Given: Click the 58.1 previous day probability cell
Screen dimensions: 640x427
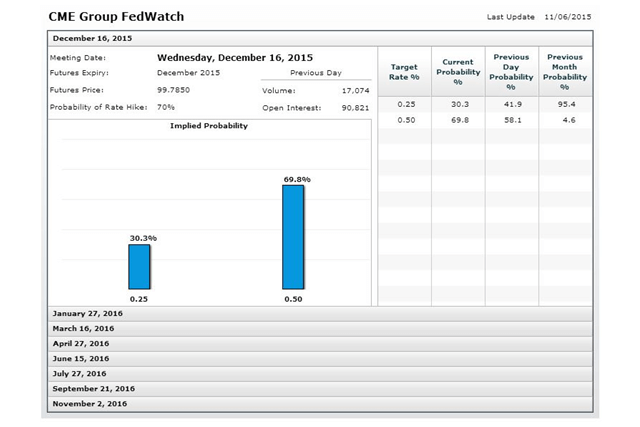Looking at the screenshot, I should coord(513,120).
